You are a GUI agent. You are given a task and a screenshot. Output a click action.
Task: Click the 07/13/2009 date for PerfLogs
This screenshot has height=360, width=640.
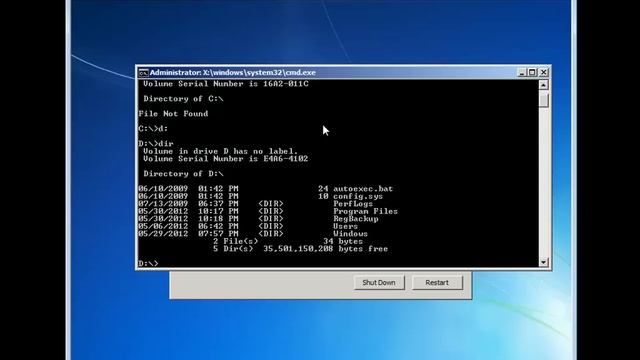pyautogui.click(x=163, y=204)
